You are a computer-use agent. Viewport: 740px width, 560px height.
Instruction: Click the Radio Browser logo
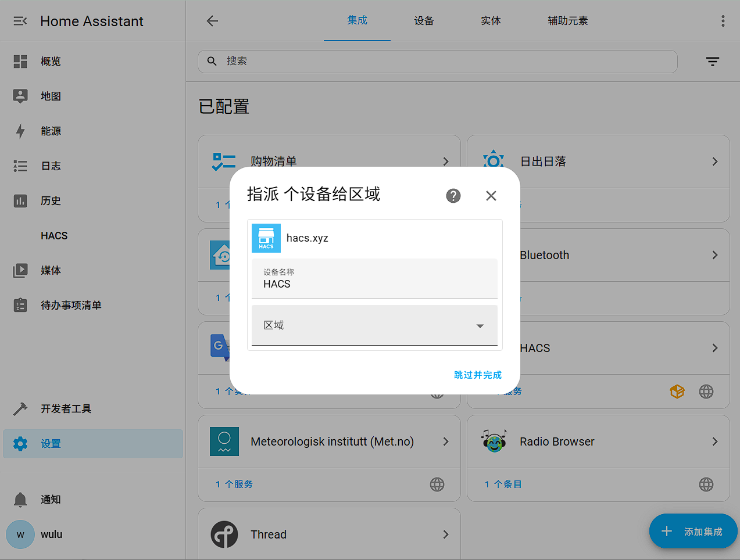[494, 441]
